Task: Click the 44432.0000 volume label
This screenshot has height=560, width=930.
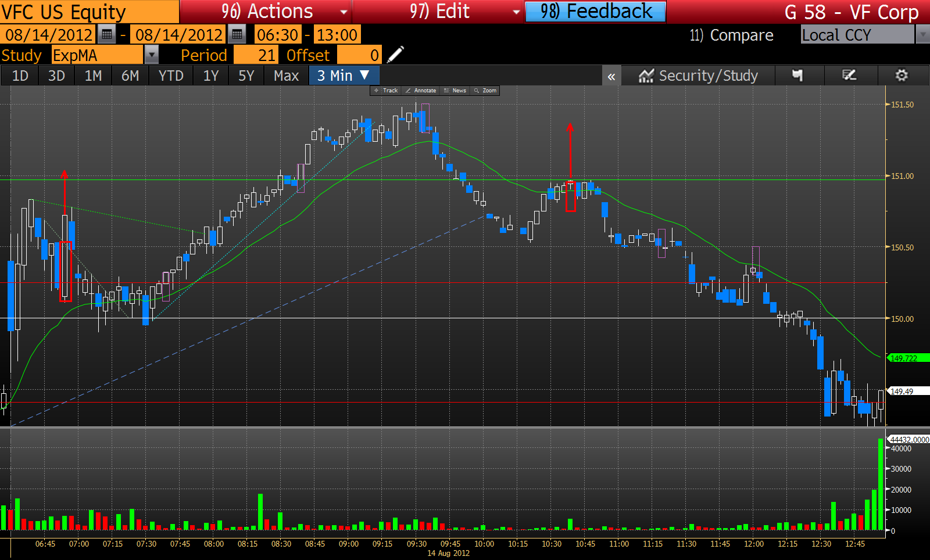Action: (x=908, y=440)
